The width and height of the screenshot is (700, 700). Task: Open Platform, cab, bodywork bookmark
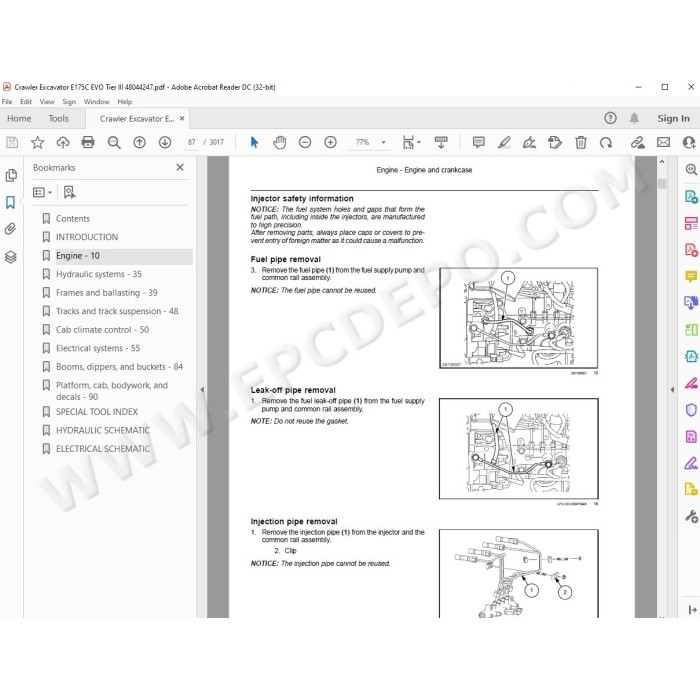[x=112, y=391]
